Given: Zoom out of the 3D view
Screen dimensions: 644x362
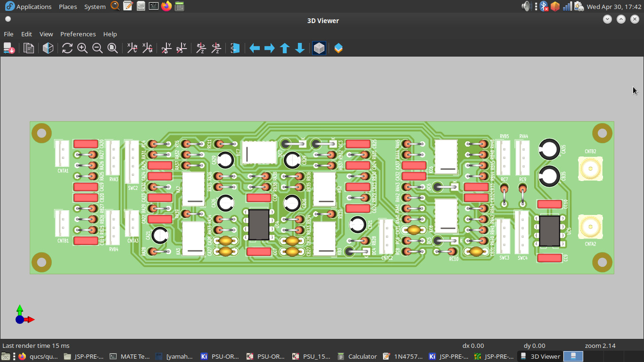Looking at the screenshot, I should pos(98,48).
